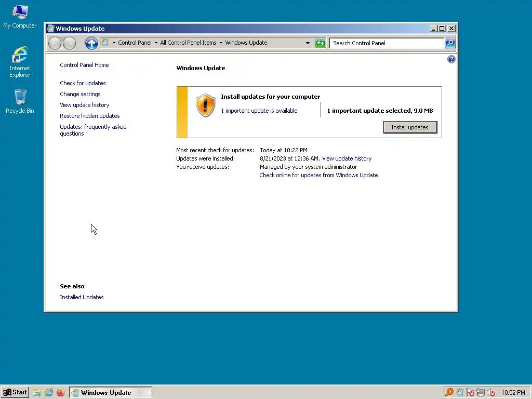Open Updates: frequently asked questions link
The image size is (532, 399).
pyautogui.click(x=93, y=130)
